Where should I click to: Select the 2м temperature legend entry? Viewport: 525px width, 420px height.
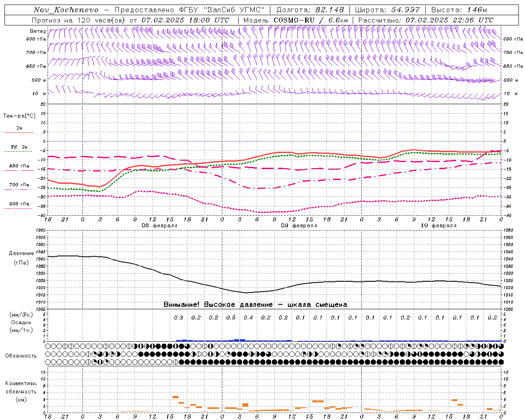tap(19, 128)
